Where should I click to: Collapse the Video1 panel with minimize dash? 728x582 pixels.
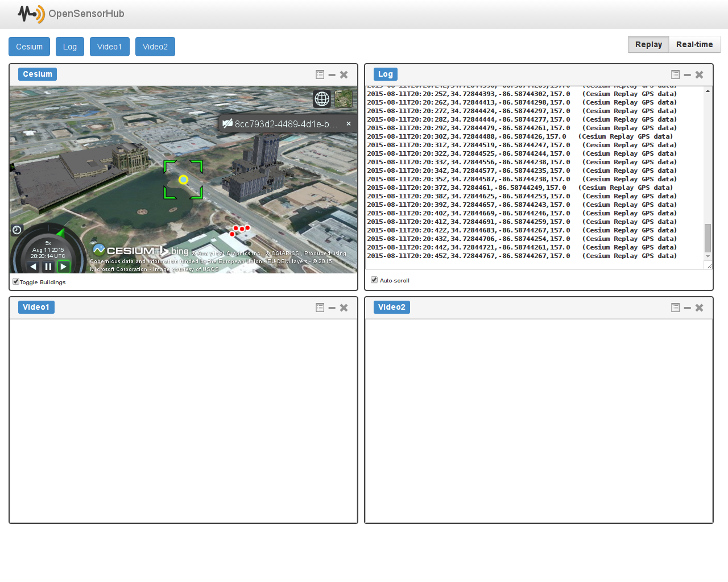point(332,307)
